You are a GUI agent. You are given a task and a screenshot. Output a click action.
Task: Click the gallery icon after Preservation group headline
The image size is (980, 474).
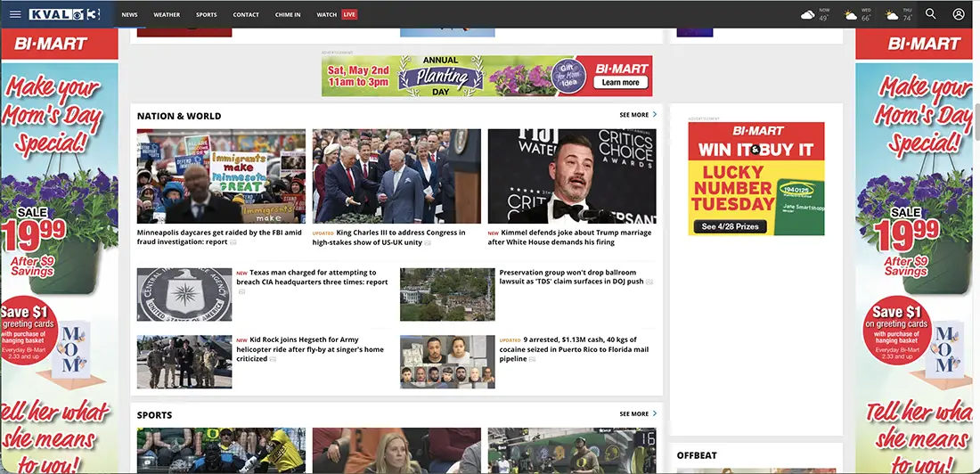coord(649,282)
